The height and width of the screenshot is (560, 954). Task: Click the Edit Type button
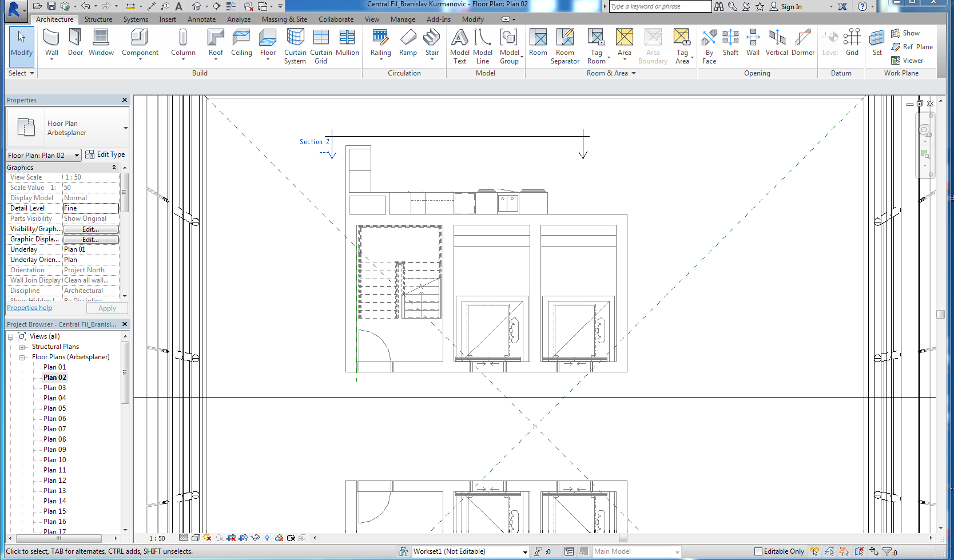(x=105, y=154)
